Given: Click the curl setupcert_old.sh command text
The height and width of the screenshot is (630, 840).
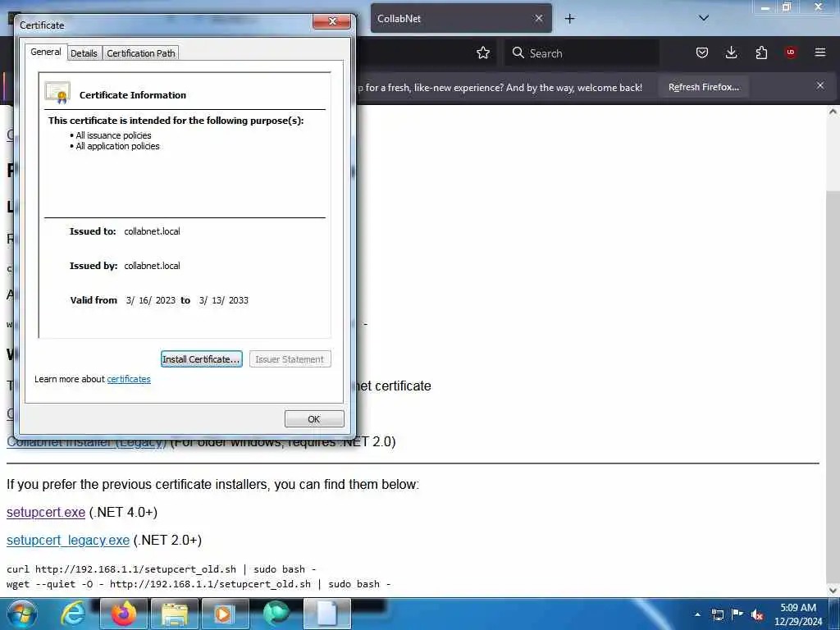Looking at the screenshot, I should click(162, 569).
